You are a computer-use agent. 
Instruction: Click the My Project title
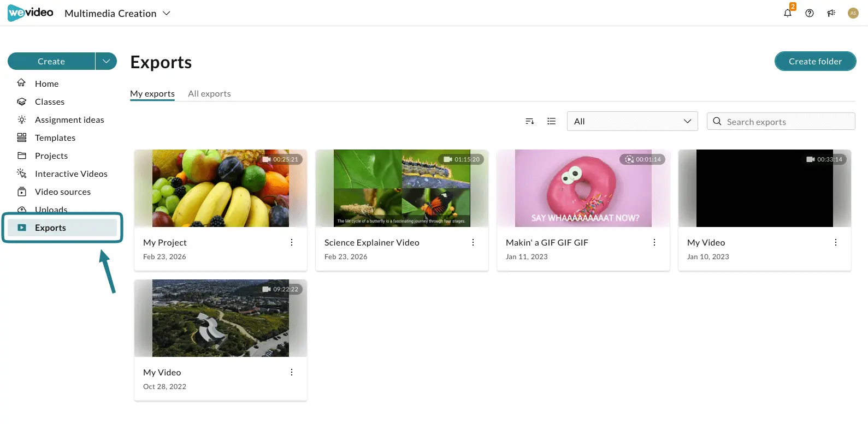165,242
